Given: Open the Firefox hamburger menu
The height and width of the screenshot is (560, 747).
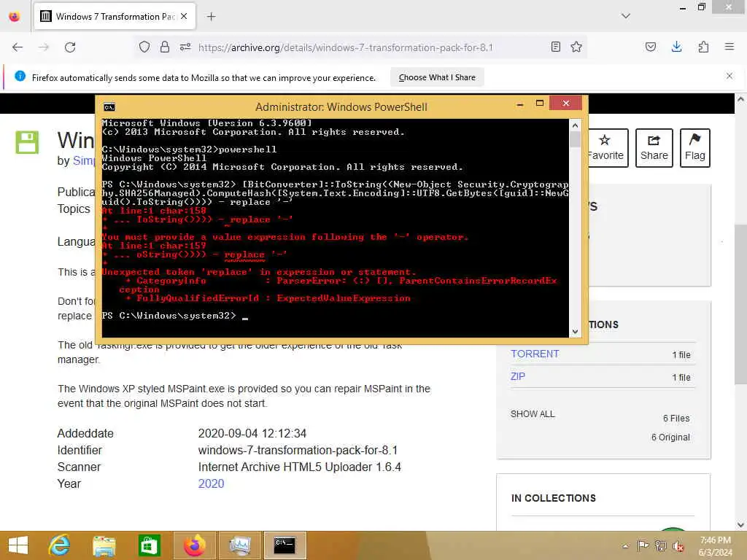Looking at the screenshot, I should click(729, 47).
